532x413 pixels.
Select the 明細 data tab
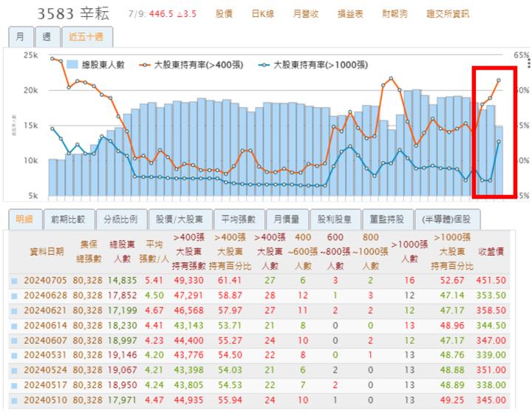coord(25,219)
